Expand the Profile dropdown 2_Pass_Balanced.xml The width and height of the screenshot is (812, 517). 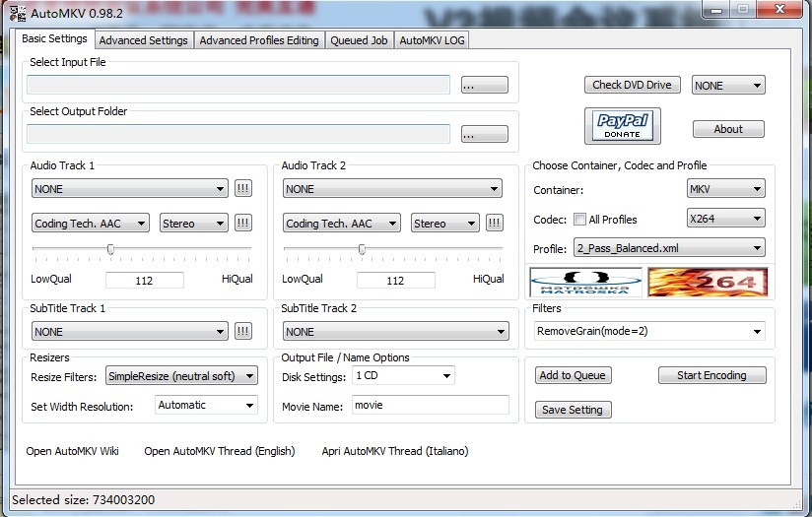670,248
